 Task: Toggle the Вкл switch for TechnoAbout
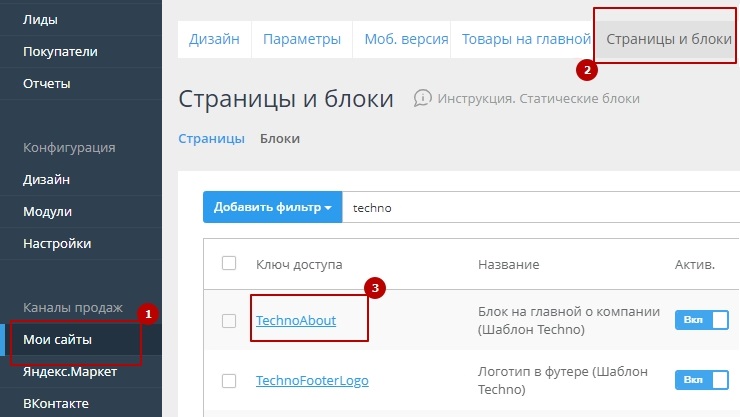(x=701, y=320)
